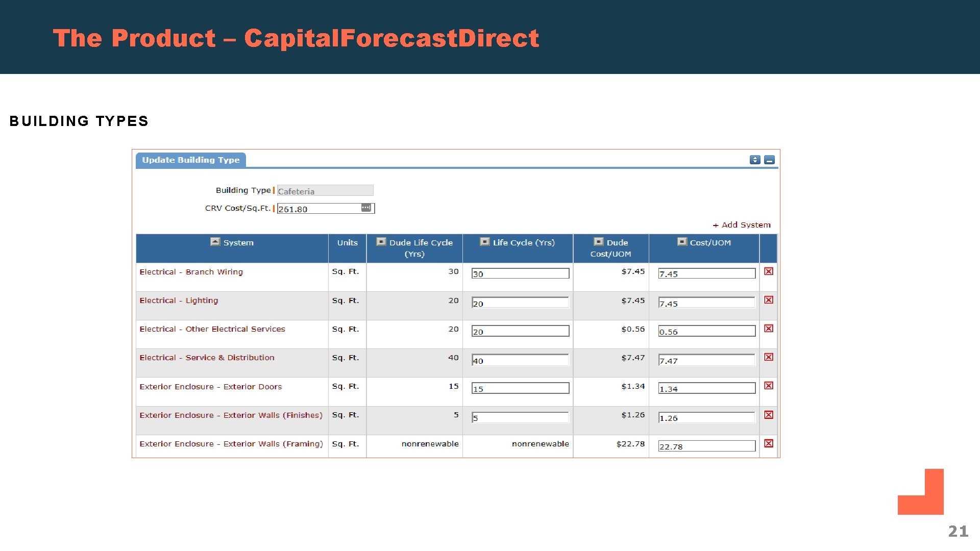Toggle sort icon on Cost/UOM column
Viewport: 980px width, 551px height.
[682, 242]
